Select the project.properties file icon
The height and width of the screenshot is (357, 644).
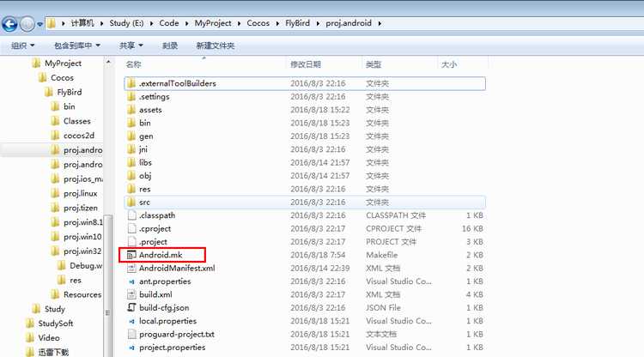131,348
